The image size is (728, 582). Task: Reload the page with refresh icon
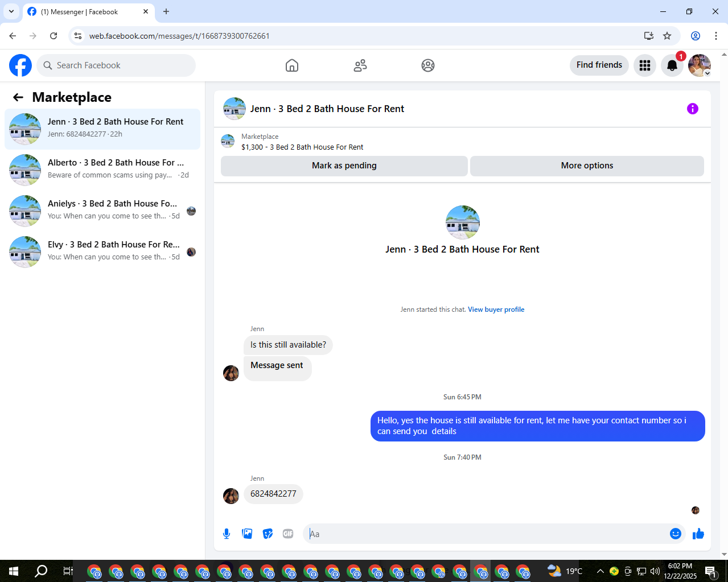(54, 36)
